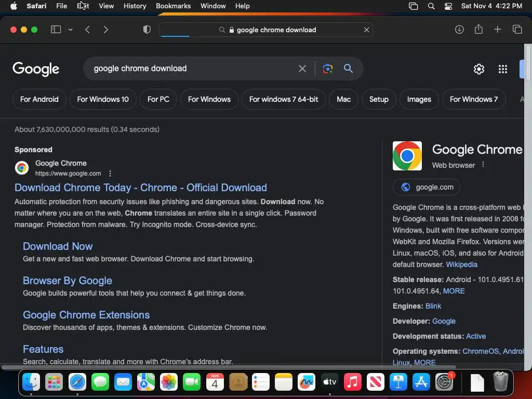Viewport: 532px width, 399px height.
Task: Open Spotlight search in menu bar
Action: tap(431, 6)
